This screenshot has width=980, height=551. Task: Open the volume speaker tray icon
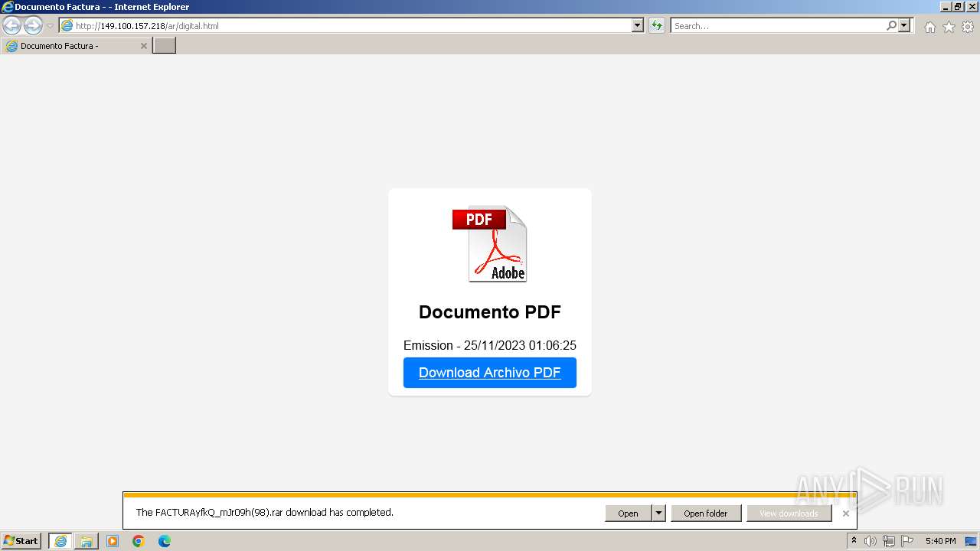click(x=871, y=541)
